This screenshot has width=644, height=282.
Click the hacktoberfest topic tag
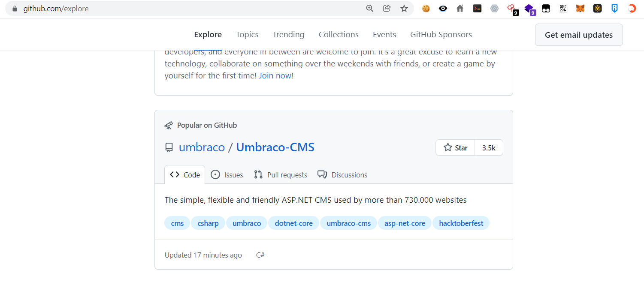click(x=461, y=223)
